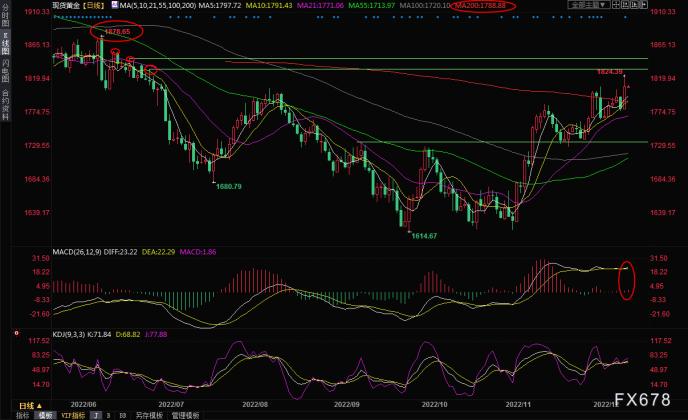This screenshot has width=688, height=420.
Task: Click the right MACD axis 18.22 label
Action: (x=659, y=272)
